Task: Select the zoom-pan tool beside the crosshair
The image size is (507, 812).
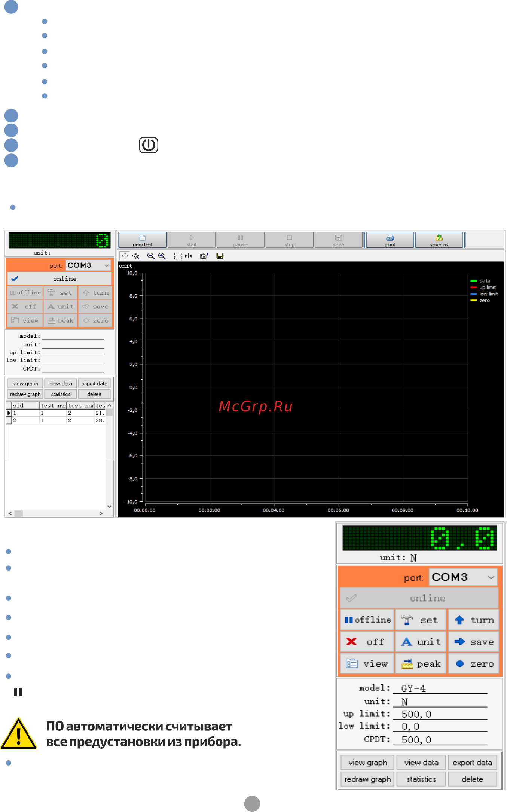Action: (x=136, y=256)
